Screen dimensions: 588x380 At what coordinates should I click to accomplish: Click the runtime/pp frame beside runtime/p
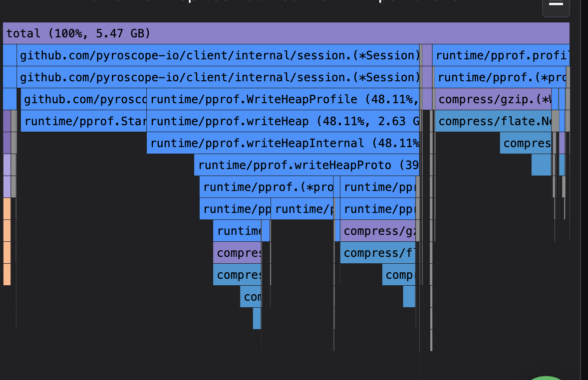(x=235, y=209)
